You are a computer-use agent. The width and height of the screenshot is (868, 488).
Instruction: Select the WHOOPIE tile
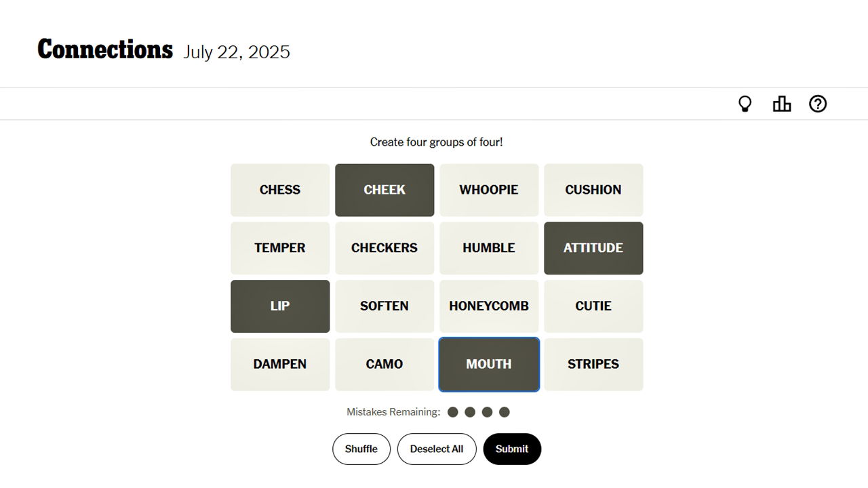pos(489,190)
